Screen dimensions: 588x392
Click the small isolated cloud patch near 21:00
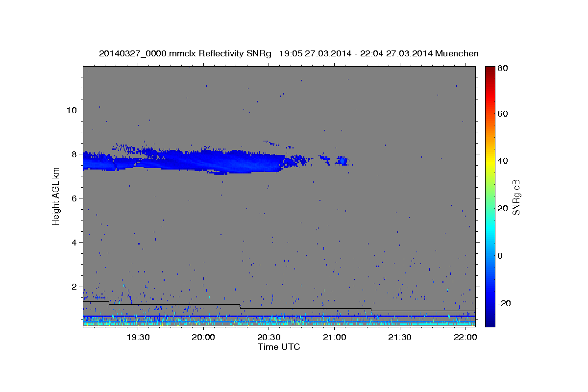pyautogui.click(x=342, y=161)
